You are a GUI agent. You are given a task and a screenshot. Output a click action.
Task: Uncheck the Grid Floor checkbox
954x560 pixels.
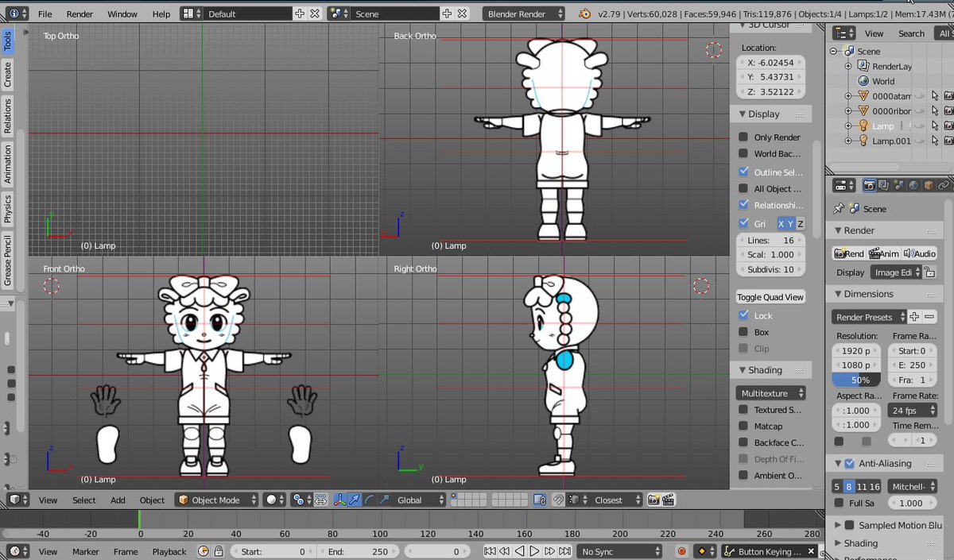coord(743,223)
